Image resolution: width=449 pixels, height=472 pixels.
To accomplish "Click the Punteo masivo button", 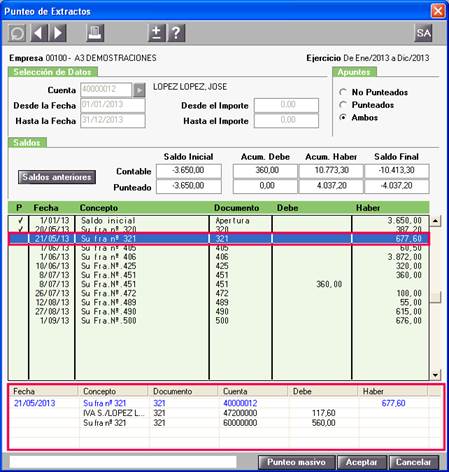I will point(297,462).
